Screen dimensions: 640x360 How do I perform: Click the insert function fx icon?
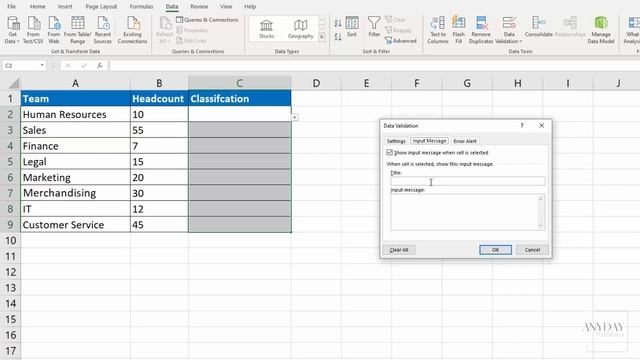pos(100,65)
